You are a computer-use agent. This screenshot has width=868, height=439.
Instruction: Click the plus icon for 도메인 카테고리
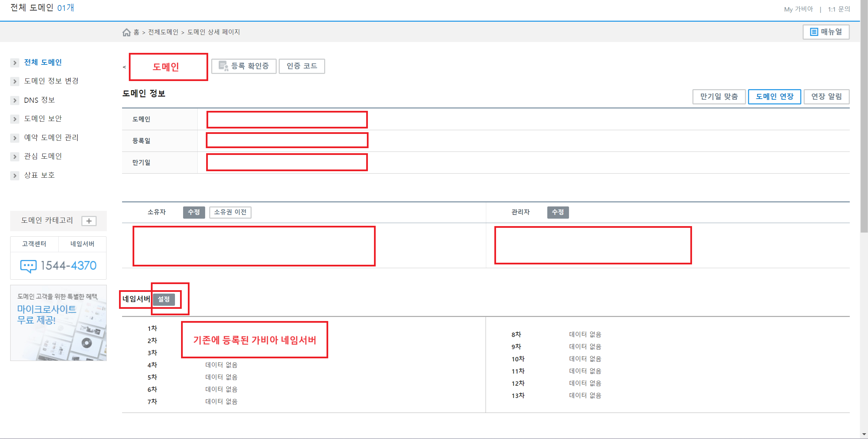[x=89, y=221]
